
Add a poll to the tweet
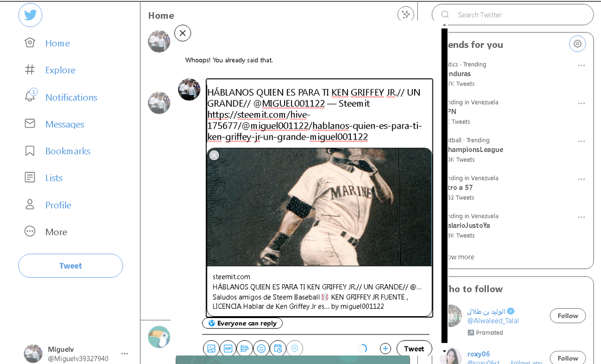point(245,349)
